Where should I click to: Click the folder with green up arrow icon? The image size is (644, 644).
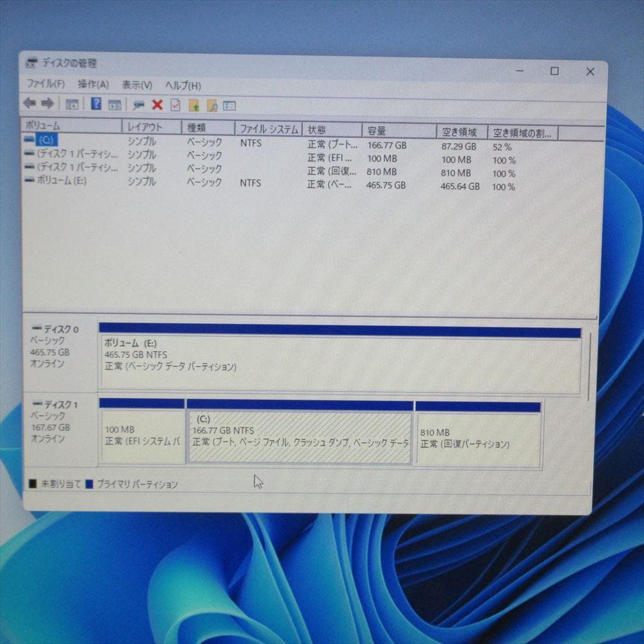(x=194, y=104)
